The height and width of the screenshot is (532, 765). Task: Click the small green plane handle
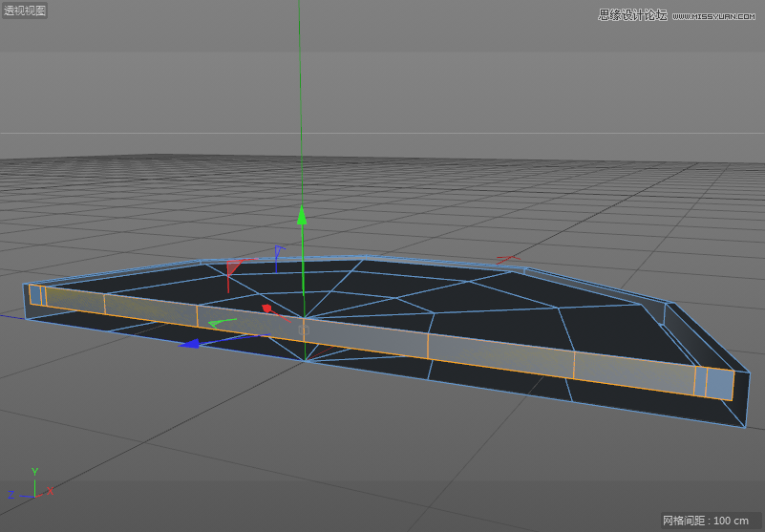click(219, 322)
